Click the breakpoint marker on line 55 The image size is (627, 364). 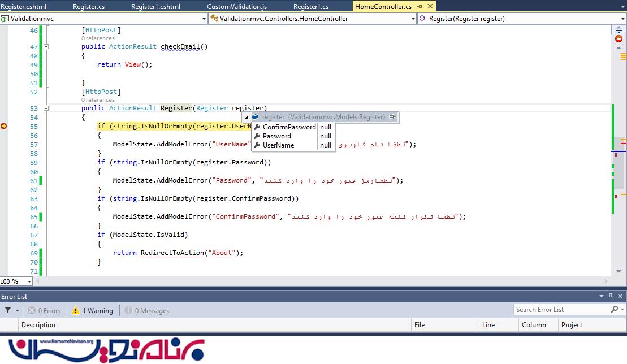coord(3,126)
